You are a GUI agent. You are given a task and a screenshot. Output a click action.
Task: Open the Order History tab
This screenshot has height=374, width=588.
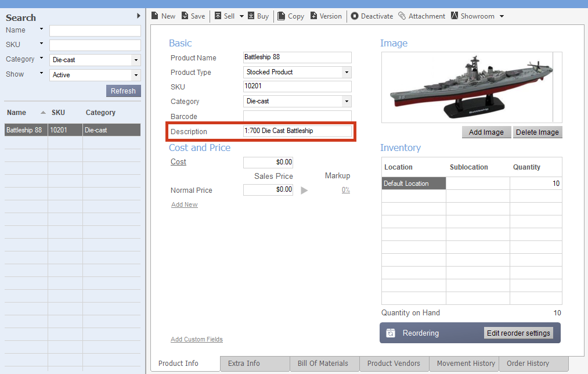point(534,364)
